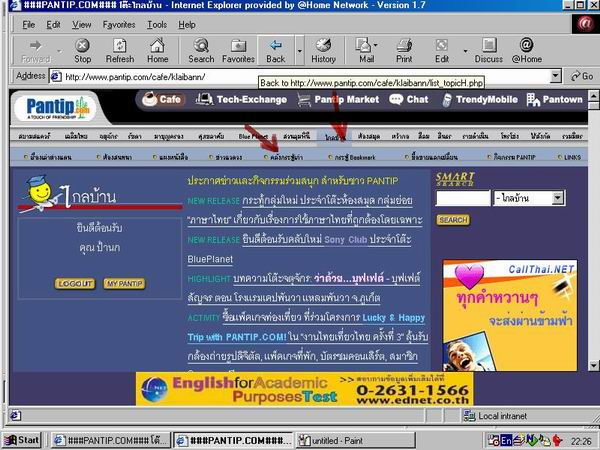
Task: Print the page with Print button
Action: 404,51
